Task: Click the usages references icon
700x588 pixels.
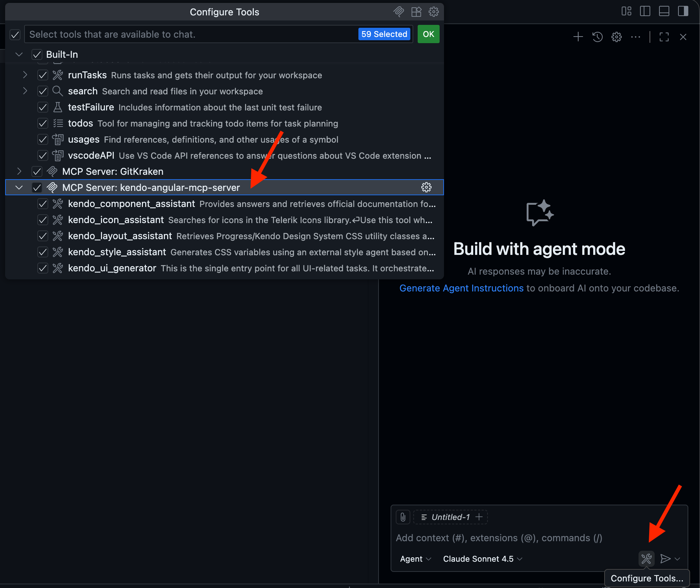Action: click(58, 139)
